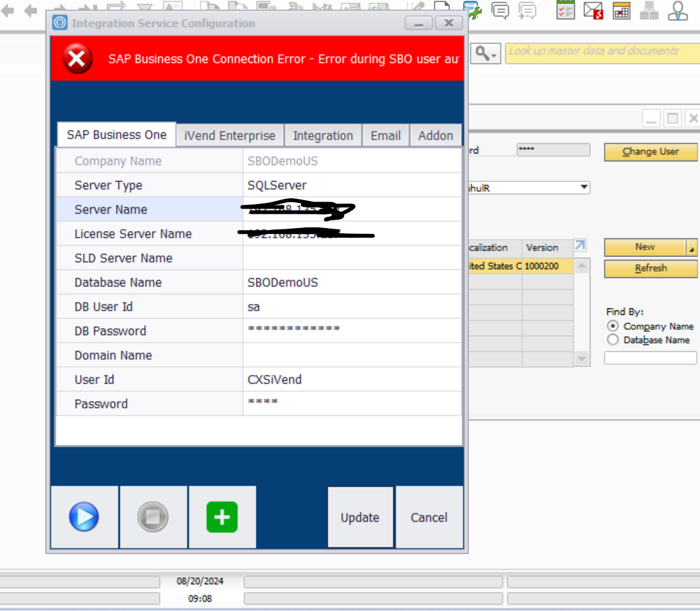Start the integration service with the blue play button
Screen dimensions: 700x611
pyautogui.click(x=84, y=517)
